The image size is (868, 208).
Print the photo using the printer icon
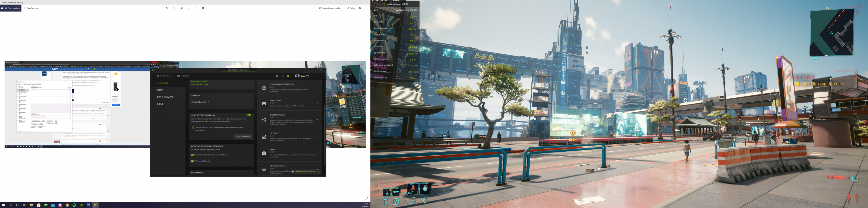coord(360,8)
